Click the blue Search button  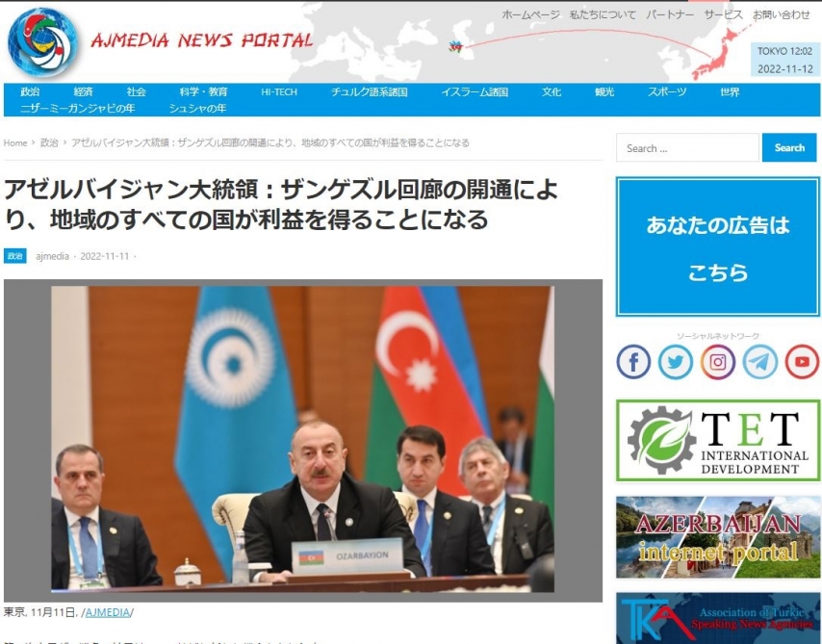pos(789,148)
